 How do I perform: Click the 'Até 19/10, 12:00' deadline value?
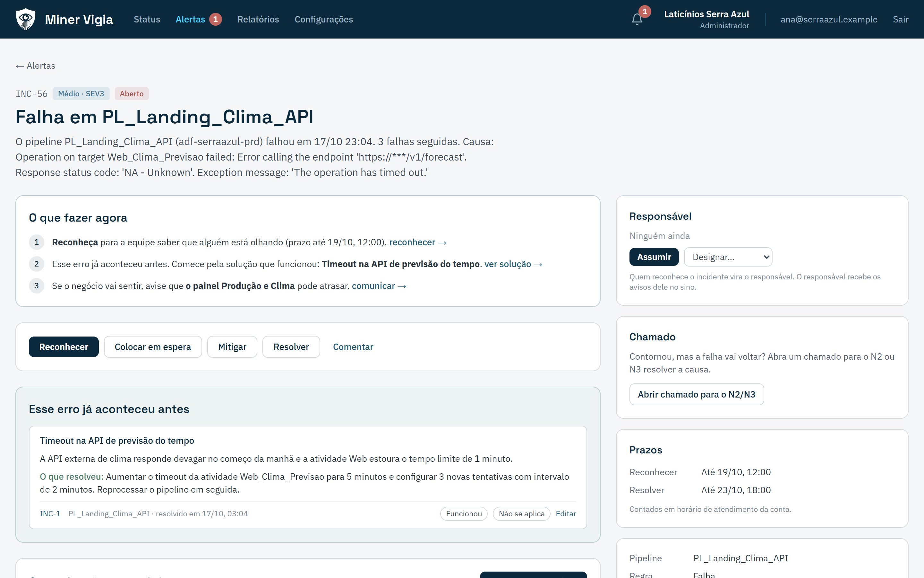coord(736,472)
